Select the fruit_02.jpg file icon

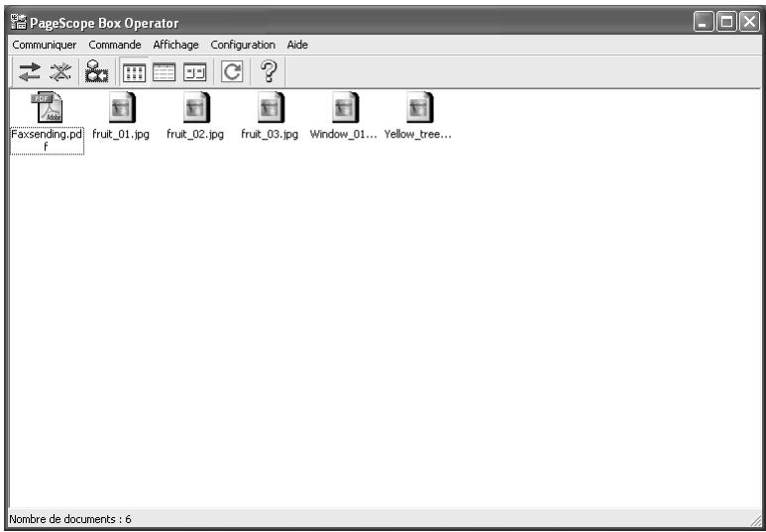[196, 107]
